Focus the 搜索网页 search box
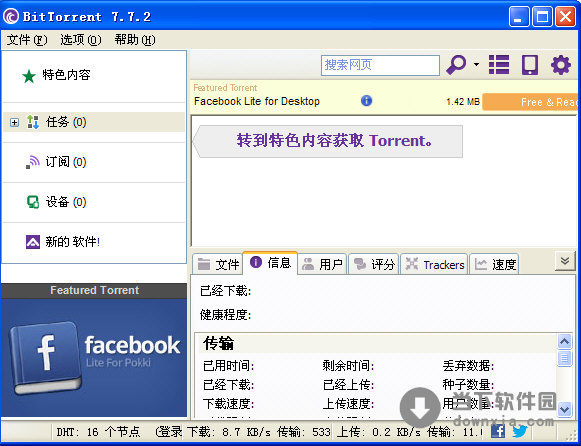Screen dimensions: 581x446 click(380, 65)
